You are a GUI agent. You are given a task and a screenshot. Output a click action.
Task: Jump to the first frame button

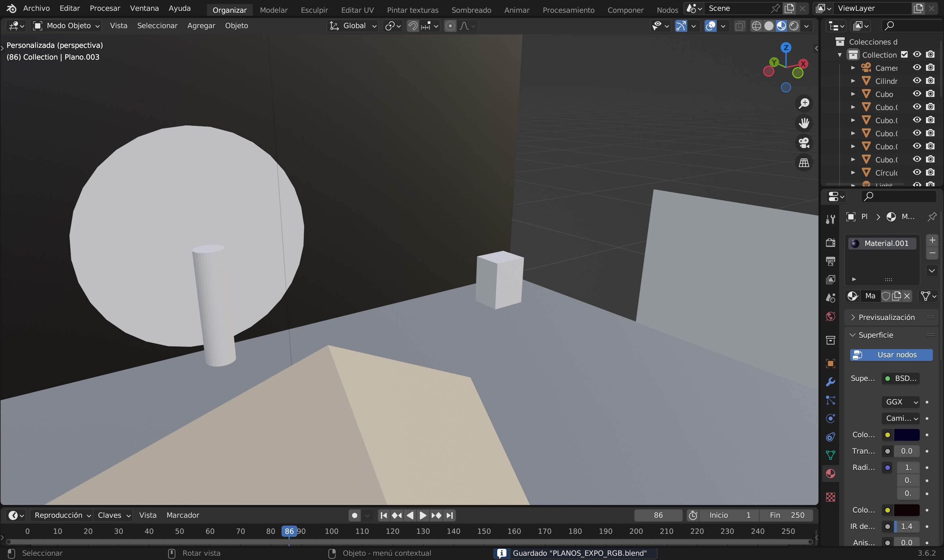pyautogui.click(x=383, y=515)
